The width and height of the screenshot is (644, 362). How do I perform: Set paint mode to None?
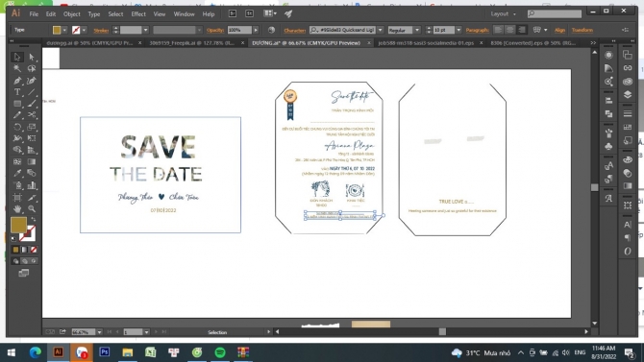tap(34, 250)
